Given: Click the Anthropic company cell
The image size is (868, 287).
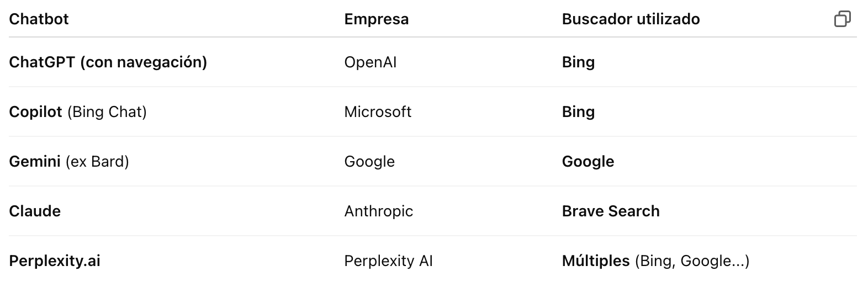Looking at the screenshot, I should pos(379,211).
